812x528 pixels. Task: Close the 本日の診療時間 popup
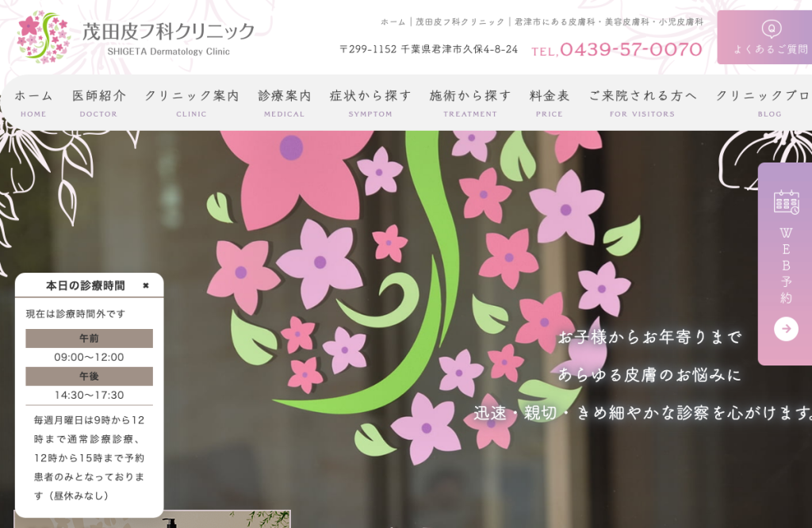pos(146,285)
